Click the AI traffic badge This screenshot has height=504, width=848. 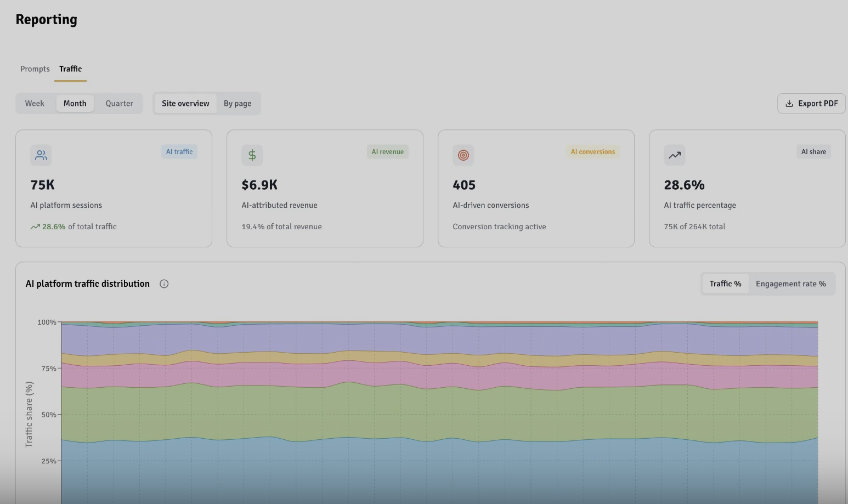pos(179,152)
